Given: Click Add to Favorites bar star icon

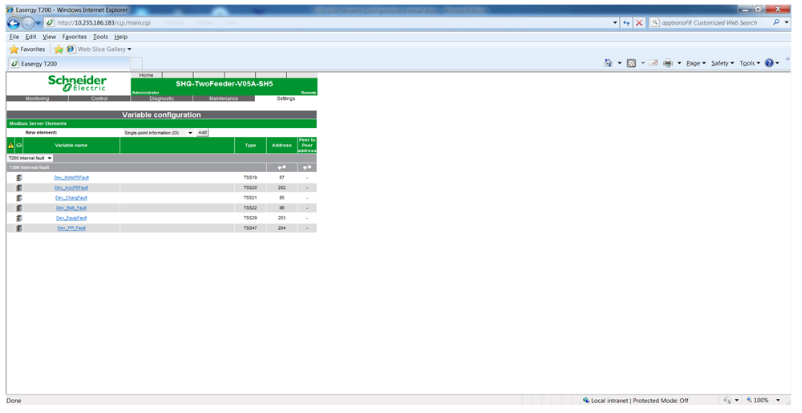Looking at the screenshot, I should tap(58, 49).
